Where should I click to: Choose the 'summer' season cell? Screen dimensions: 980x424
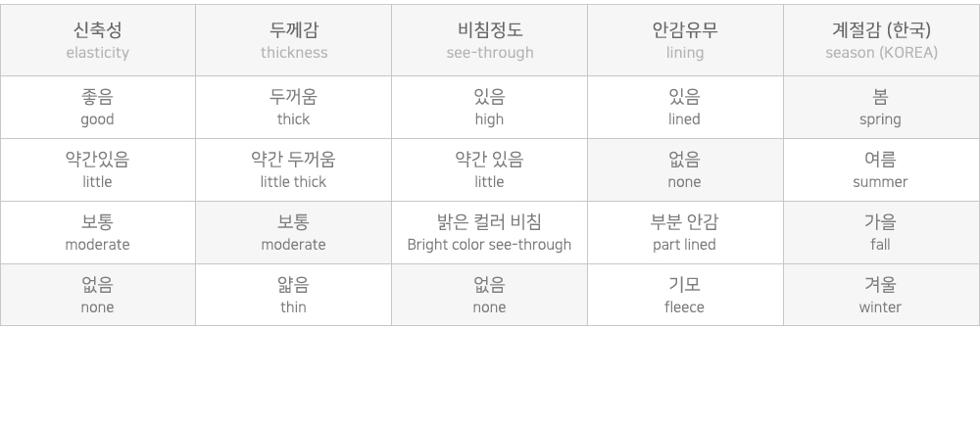[x=881, y=170]
